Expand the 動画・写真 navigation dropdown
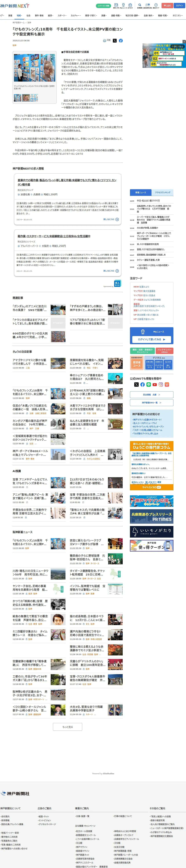This screenshot has height=868, width=186. pyautogui.click(x=163, y=15)
